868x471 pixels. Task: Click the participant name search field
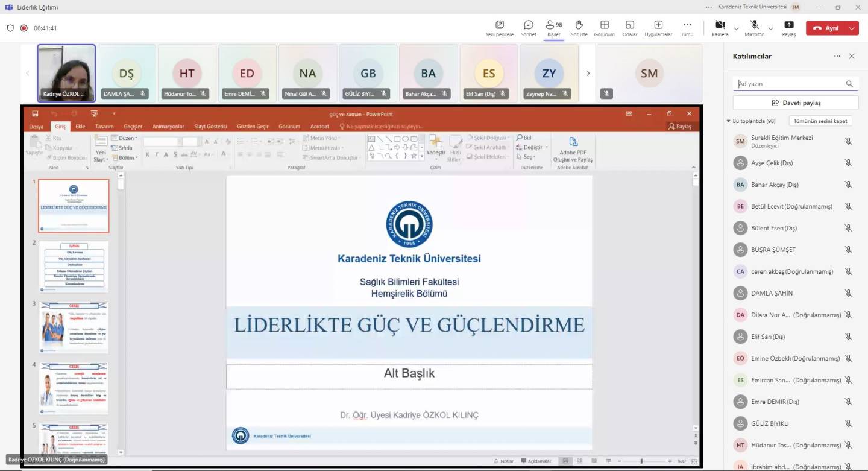pos(796,84)
